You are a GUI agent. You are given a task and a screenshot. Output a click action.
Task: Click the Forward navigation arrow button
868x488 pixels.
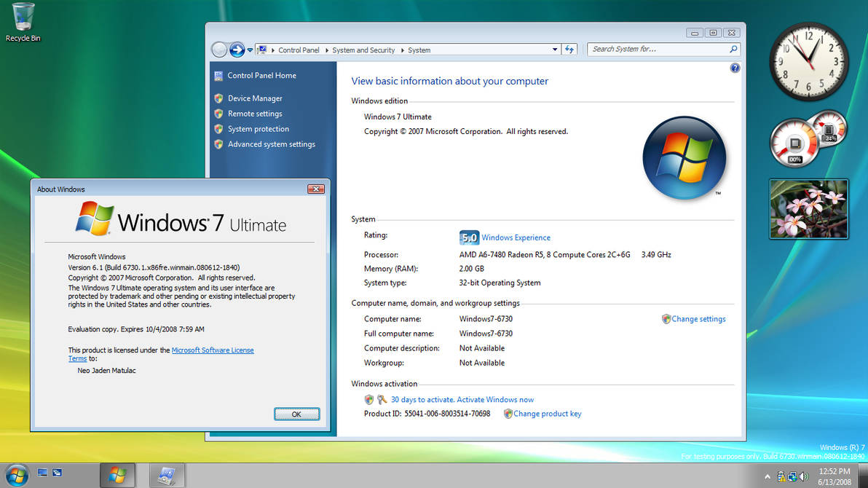(237, 50)
